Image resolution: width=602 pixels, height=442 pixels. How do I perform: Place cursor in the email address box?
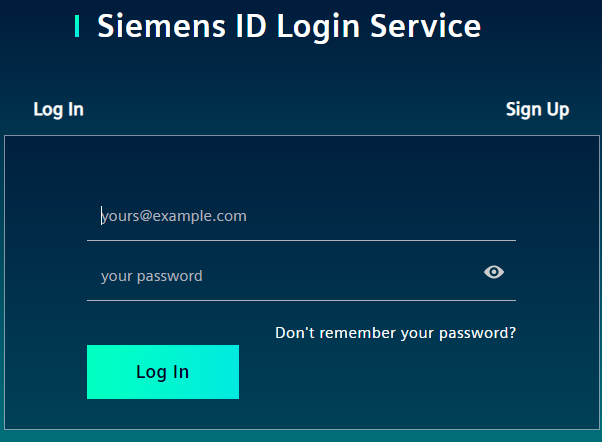300,216
